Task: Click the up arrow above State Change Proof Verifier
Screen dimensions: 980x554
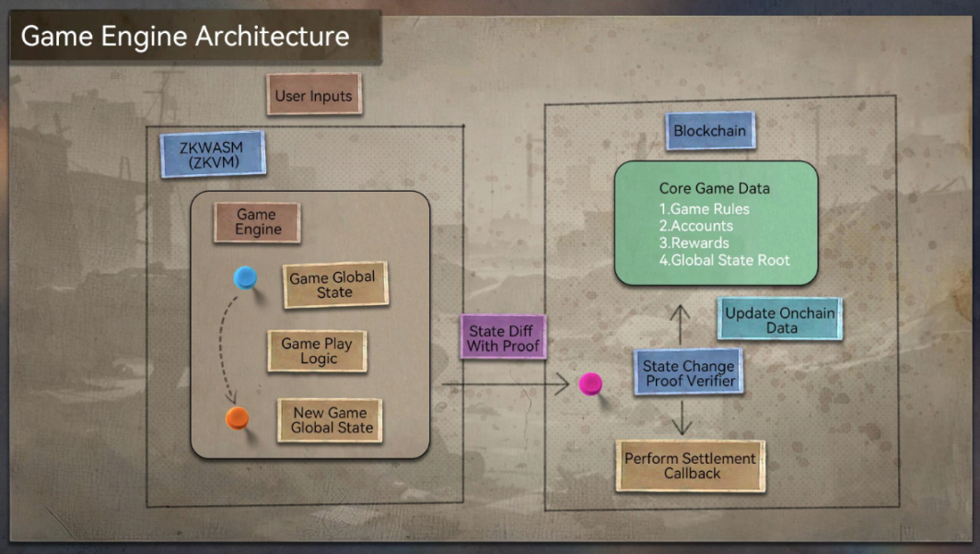Action: [x=681, y=324]
